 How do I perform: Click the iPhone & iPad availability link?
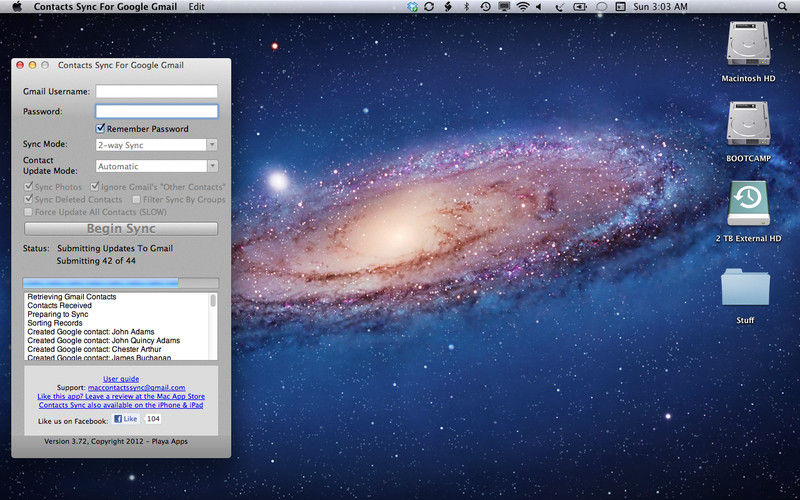click(121, 405)
